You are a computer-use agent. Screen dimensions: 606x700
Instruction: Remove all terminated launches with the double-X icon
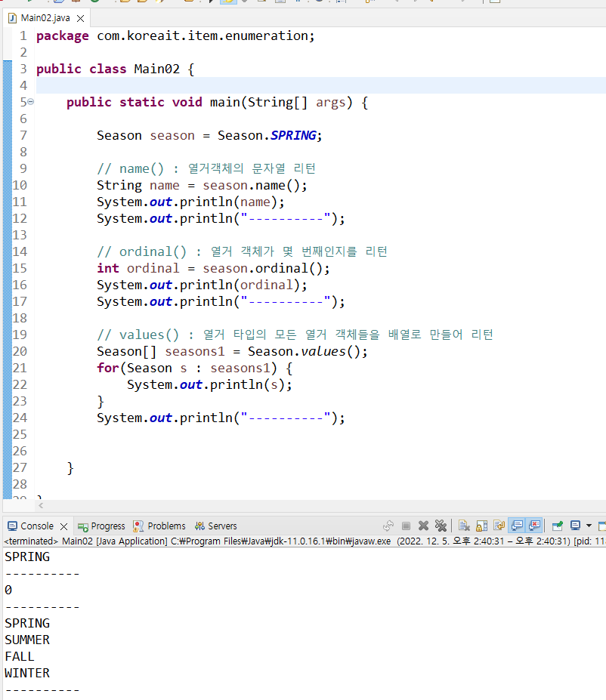441,526
